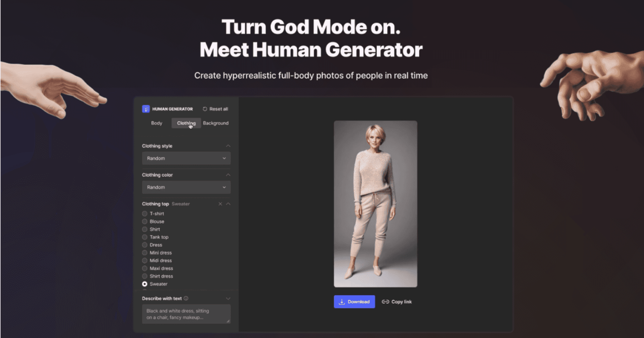The height and width of the screenshot is (338, 644).
Task: Open the Clothing style Random dropdown
Action: 186,158
